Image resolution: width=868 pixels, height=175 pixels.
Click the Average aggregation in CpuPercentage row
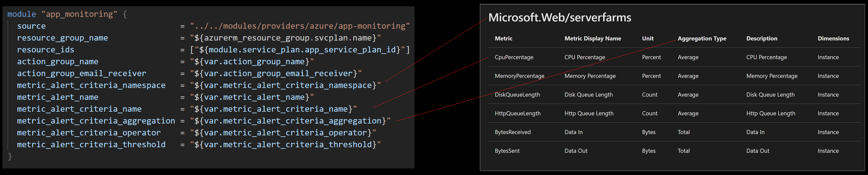tap(688, 57)
